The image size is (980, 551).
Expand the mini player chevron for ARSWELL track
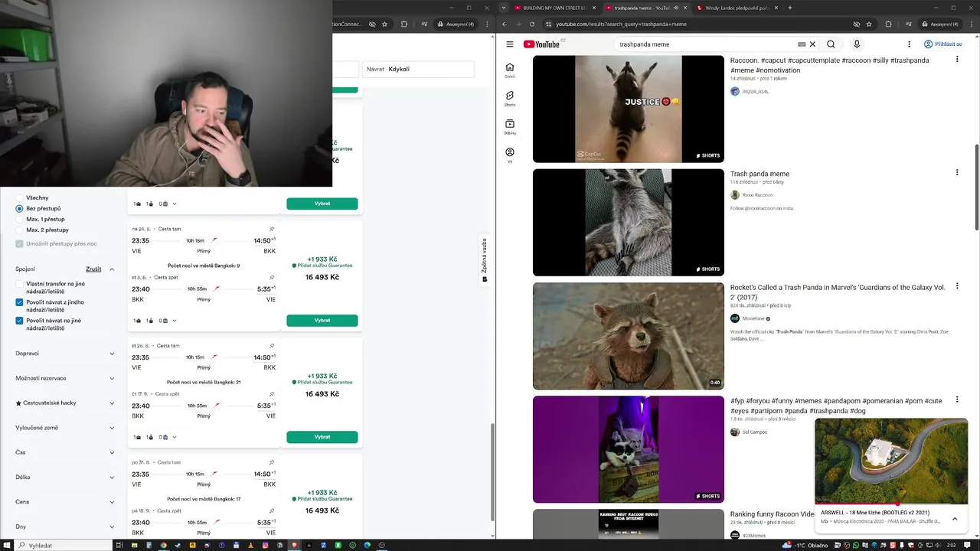(955, 518)
